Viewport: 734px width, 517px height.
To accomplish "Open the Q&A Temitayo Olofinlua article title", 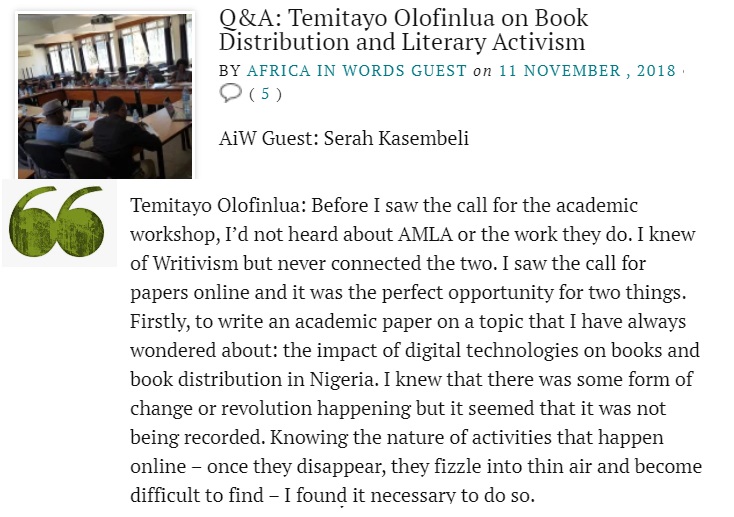I will point(403,30).
